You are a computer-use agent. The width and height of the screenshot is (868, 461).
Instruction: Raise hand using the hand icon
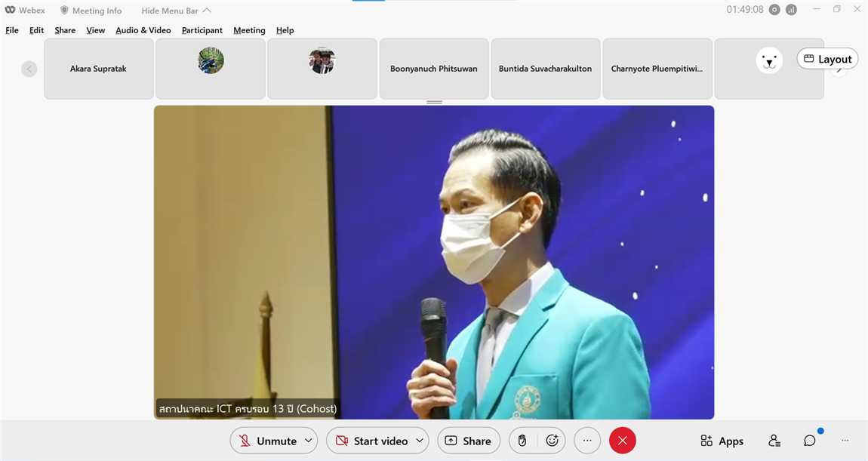(522, 441)
